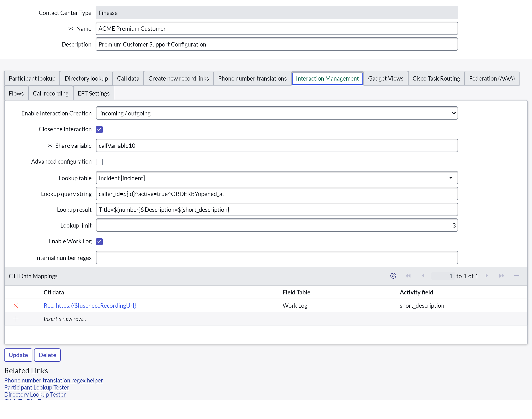532x419 pixels.
Task: Click the Lookup query string field
Action: click(277, 194)
